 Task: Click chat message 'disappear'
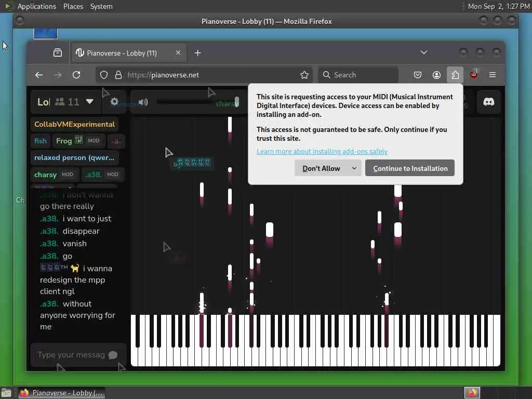[81, 231]
